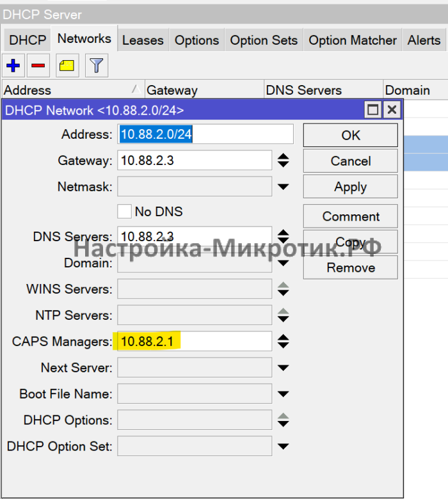Click the Apply button
Image resolution: width=448 pixels, height=499 pixels.
[x=351, y=187]
